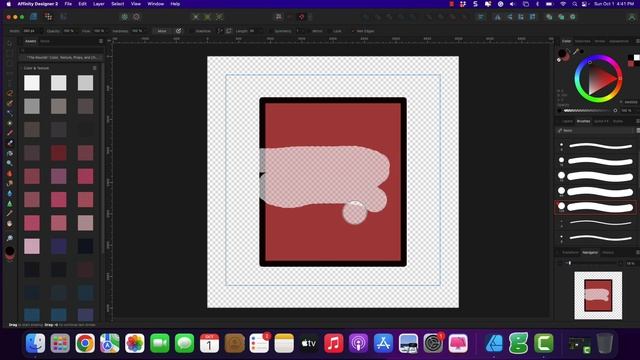Click the More button in context toolbar
Image resolution: width=640 pixels, height=360 pixels.
coord(162,31)
